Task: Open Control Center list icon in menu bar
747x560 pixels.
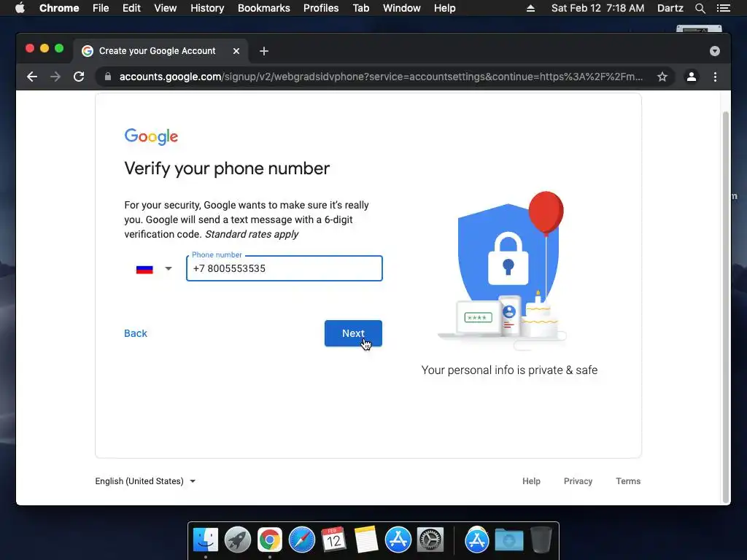Action: tap(724, 8)
